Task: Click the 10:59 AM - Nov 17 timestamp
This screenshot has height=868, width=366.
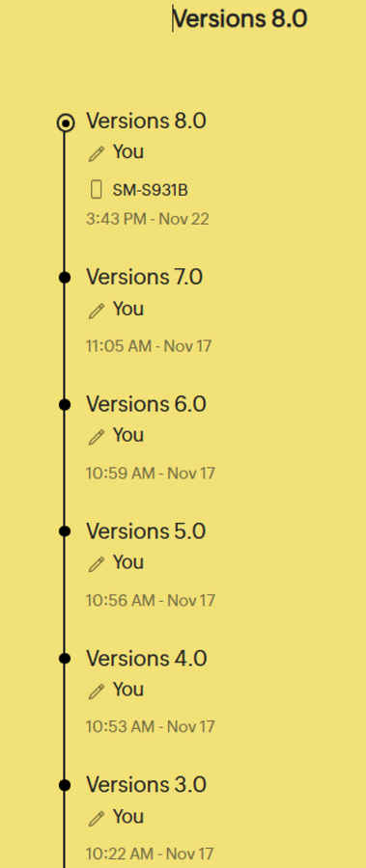Action: click(x=151, y=474)
